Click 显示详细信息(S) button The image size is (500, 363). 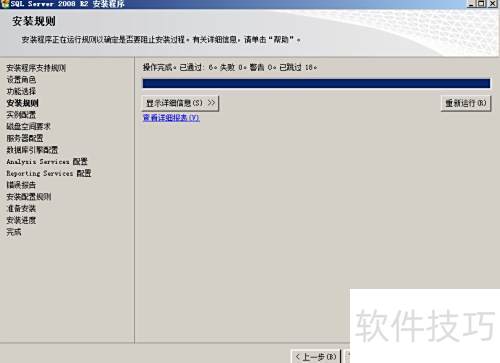point(180,103)
